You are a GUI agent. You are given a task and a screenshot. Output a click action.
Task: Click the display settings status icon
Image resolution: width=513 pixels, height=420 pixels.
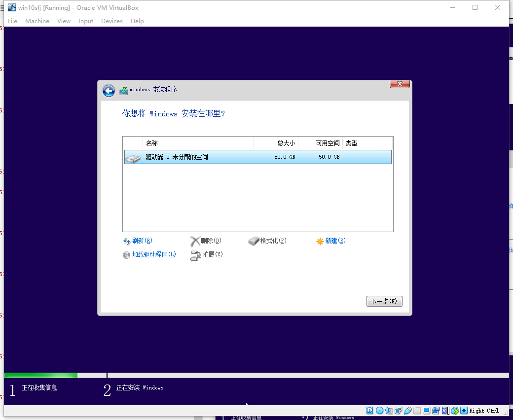click(x=426, y=410)
